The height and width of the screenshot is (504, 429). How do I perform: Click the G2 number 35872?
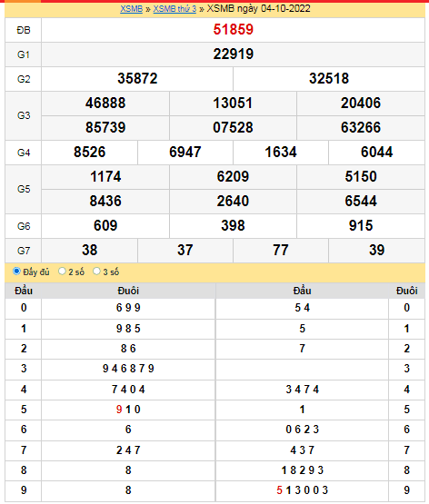point(137,78)
